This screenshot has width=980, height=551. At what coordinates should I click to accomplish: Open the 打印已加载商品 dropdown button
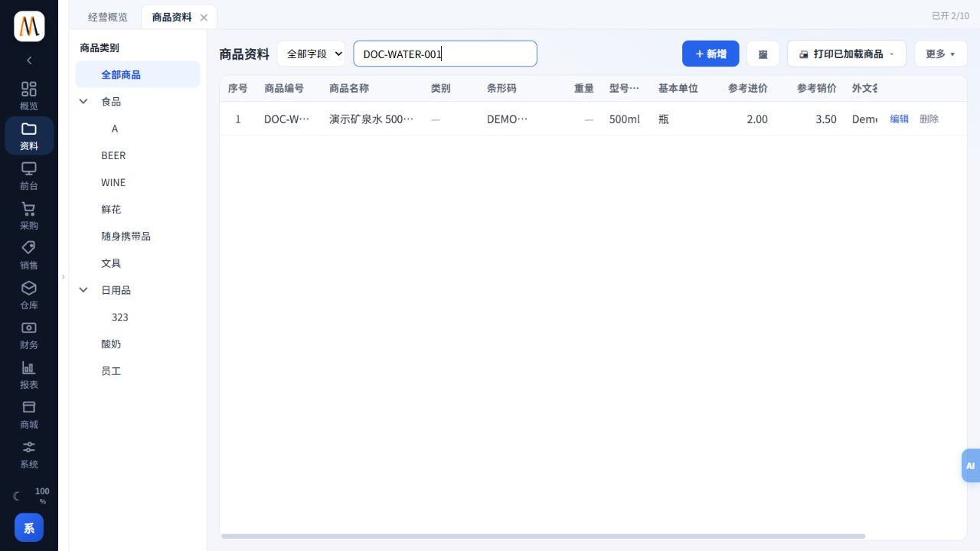(x=846, y=54)
